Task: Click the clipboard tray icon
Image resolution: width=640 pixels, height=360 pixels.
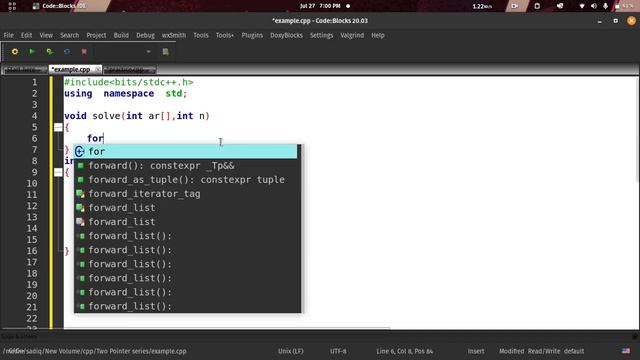Action: (x=537, y=6)
